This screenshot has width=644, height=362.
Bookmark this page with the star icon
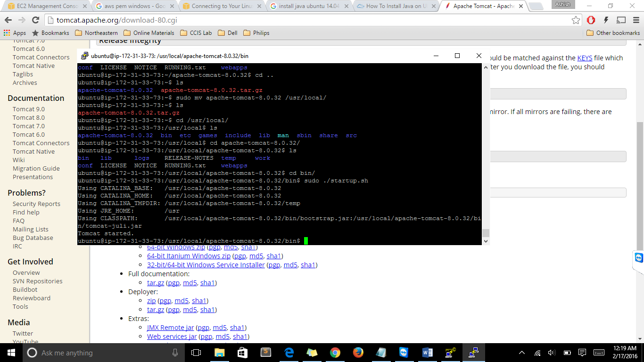[576, 20]
